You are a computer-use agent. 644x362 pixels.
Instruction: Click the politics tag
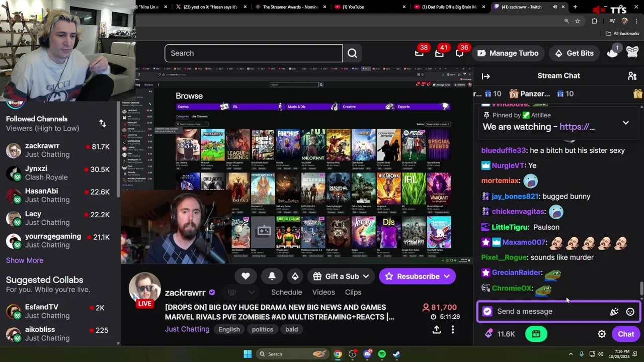click(x=263, y=329)
